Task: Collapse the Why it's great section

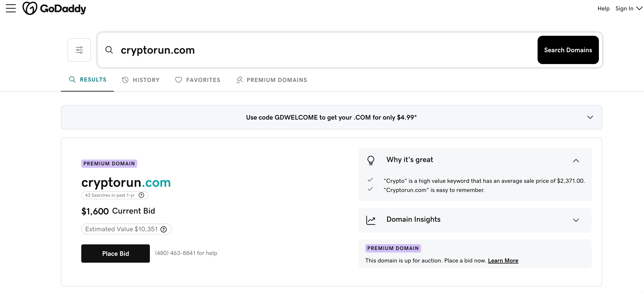Action: 576,161
